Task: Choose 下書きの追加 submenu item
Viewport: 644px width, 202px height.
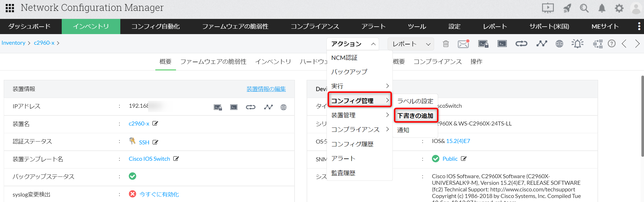Action: point(416,116)
